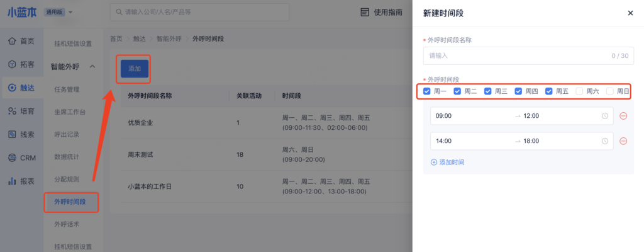Open 外呼话术 in the side menu
This screenshot has width=644, height=252.
[x=67, y=224]
